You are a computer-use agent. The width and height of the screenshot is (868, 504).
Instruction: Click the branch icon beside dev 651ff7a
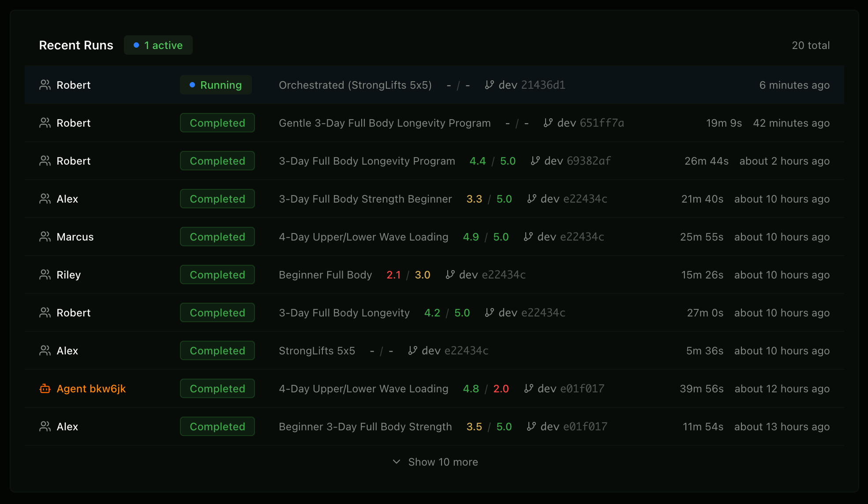(548, 123)
